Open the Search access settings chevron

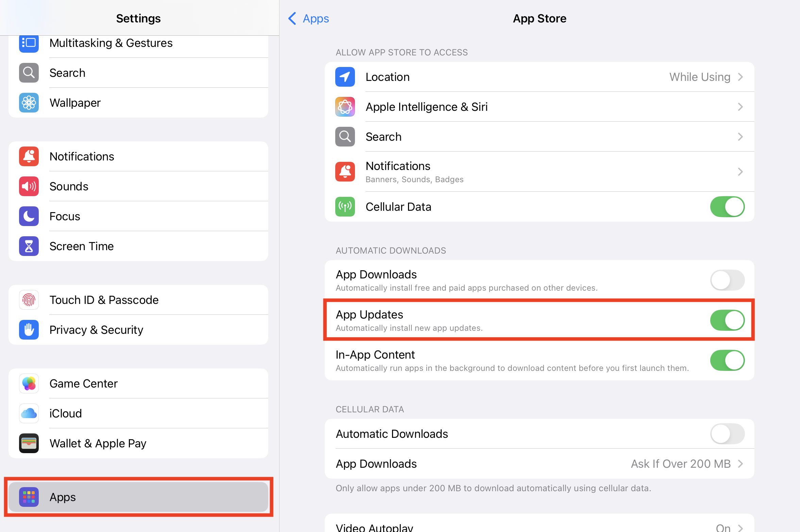pyautogui.click(x=741, y=137)
